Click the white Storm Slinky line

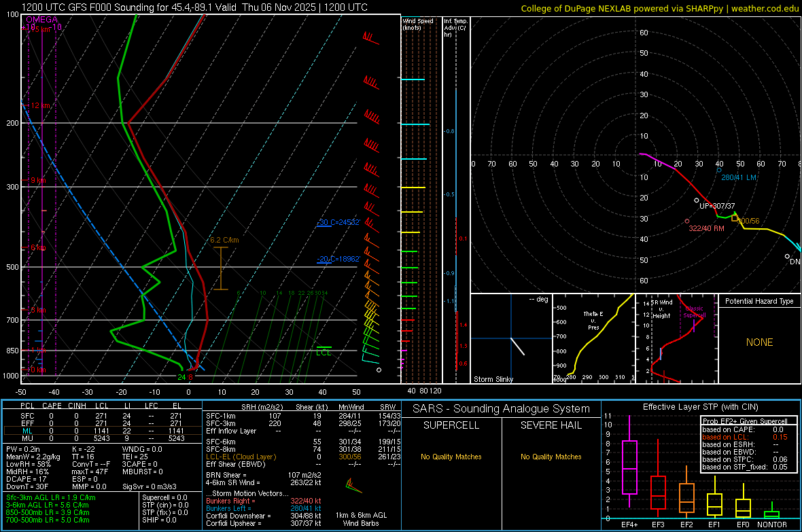tap(518, 347)
